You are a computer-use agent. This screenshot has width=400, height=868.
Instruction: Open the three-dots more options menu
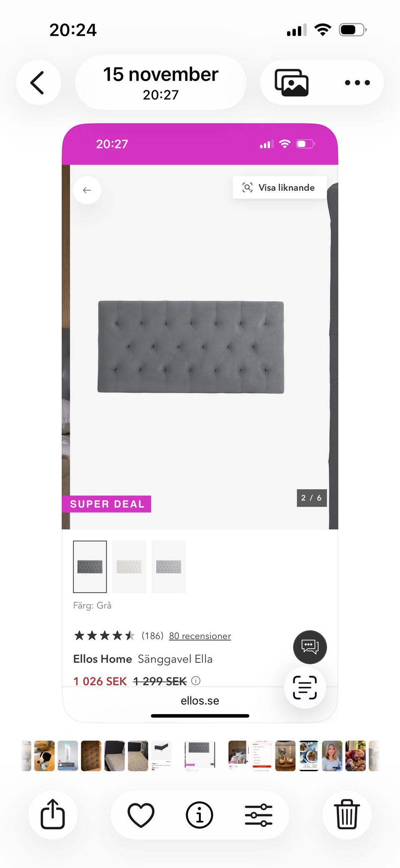(x=357, y=83)
